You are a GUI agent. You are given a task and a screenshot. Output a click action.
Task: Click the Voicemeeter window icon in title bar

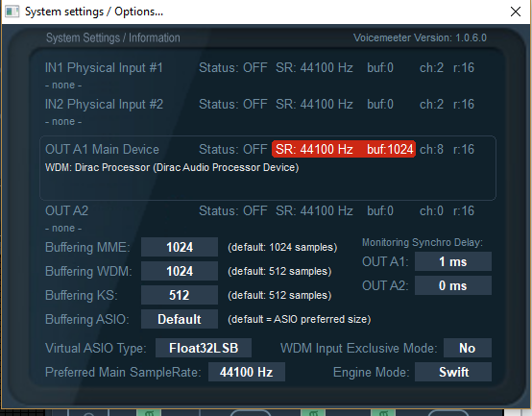tap(12, 12)
